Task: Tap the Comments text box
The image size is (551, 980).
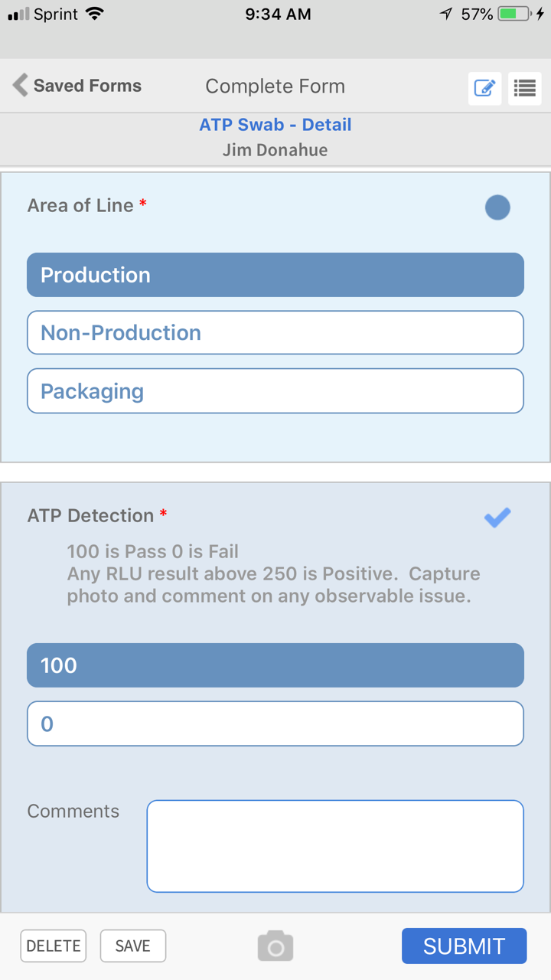Action: point(335,846)
